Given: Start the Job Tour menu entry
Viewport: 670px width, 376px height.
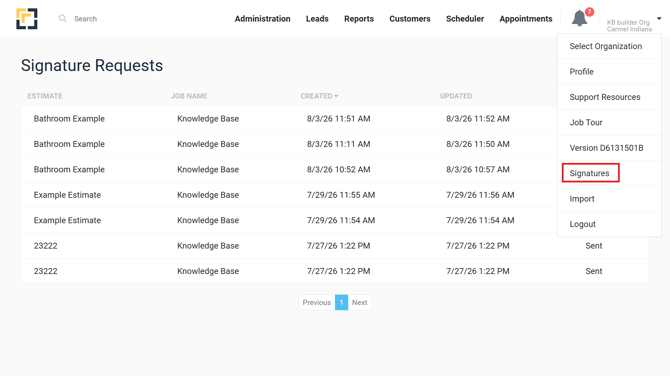Looking at the screenshot, I should click(x=609, y=123).
